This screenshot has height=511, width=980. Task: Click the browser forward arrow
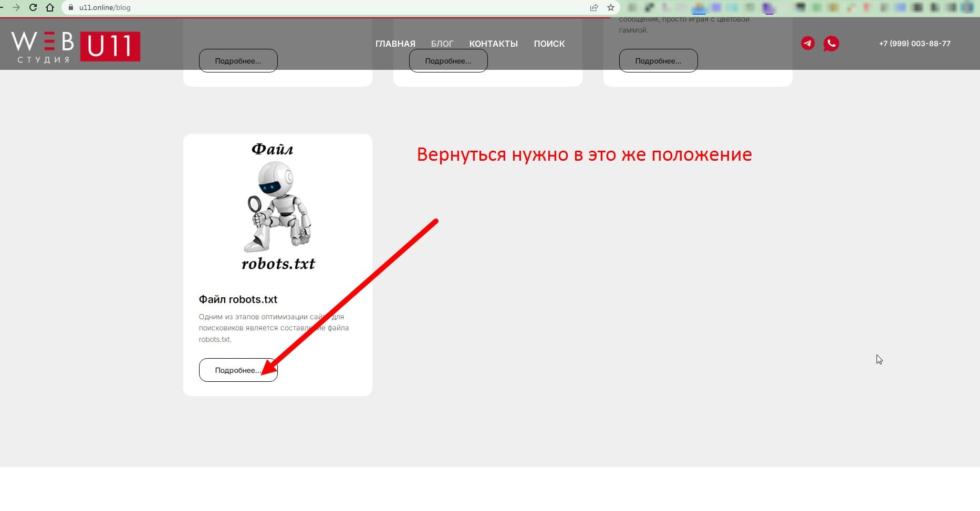pos(16,7)
